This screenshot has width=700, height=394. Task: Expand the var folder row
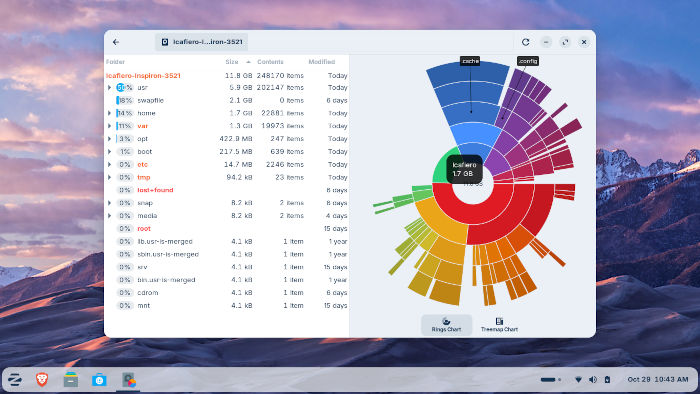click(109, 126)
